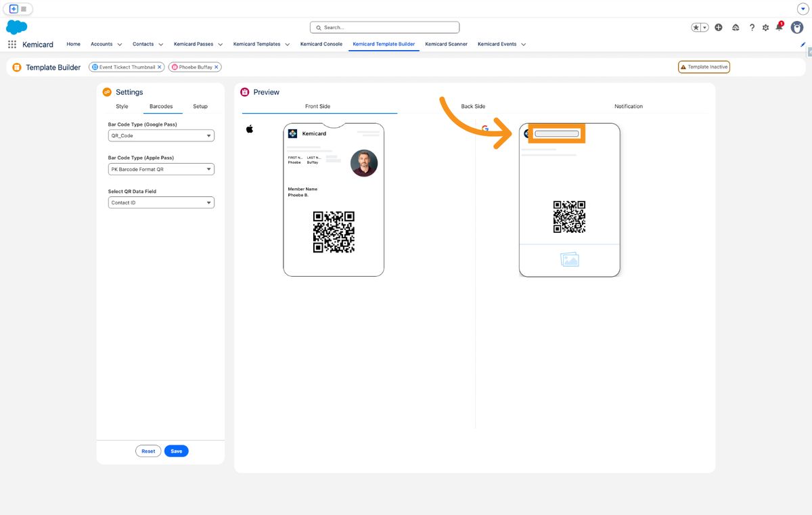Open the Help question mark icon

click(x=752, y=27)
